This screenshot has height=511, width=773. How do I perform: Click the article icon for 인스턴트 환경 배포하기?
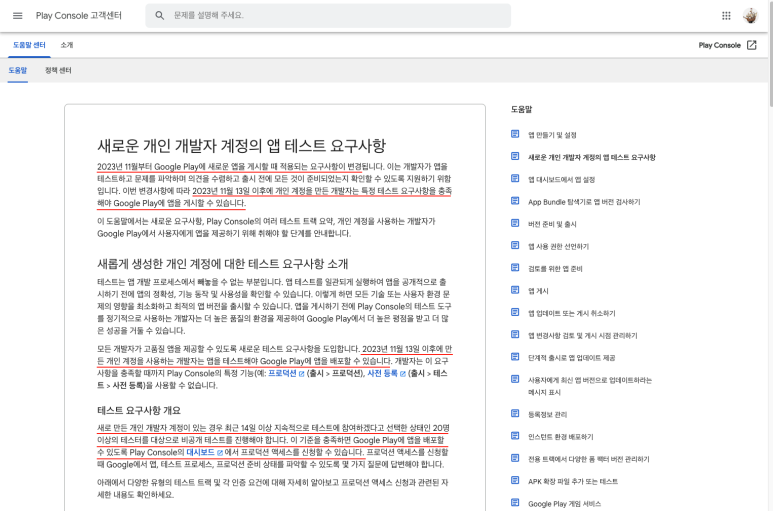pos(515,436)
